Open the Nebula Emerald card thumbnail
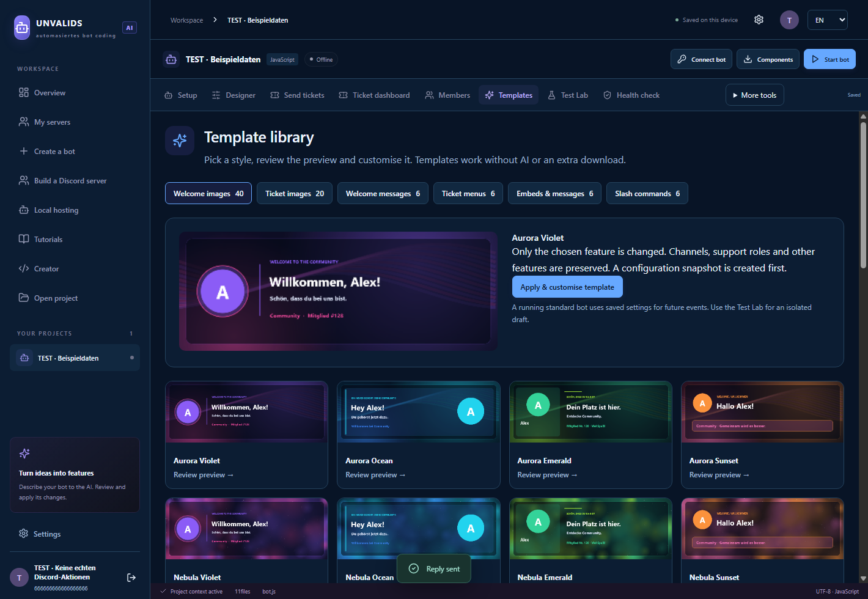Image resolution: width=868 pixels, height=599 pixels. [x=590, y=529]
